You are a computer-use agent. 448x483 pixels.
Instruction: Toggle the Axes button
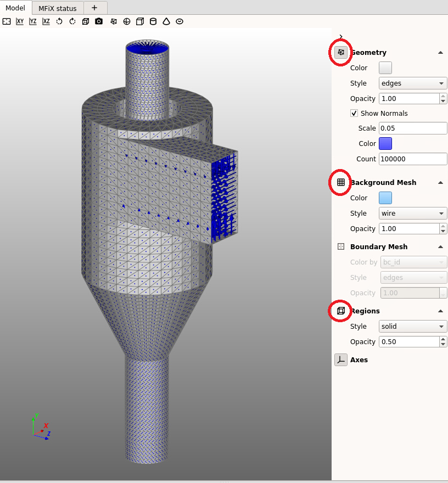click(341, 360)
